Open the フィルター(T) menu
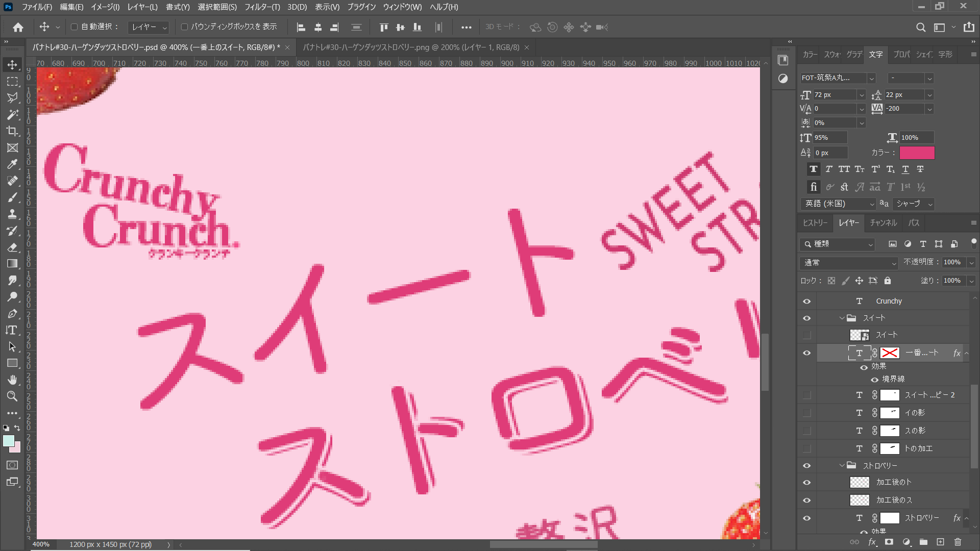Viewport: 980px width, 551px height. click(262, 7)
